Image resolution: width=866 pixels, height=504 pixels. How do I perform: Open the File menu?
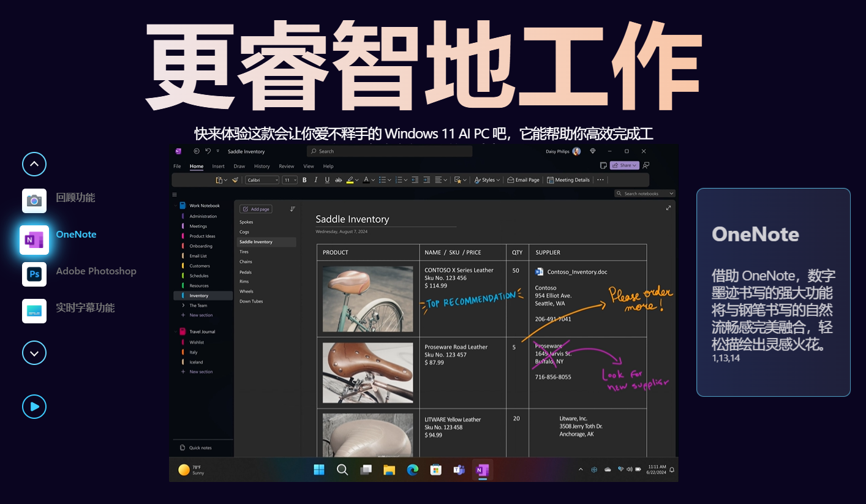click(177, 166)
